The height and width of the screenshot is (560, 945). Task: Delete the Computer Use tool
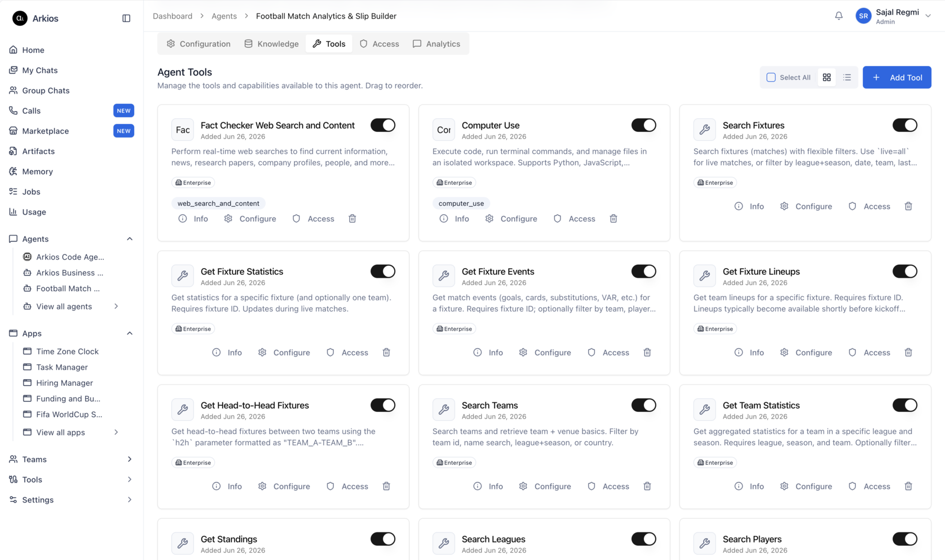click(x=613, y=219)
